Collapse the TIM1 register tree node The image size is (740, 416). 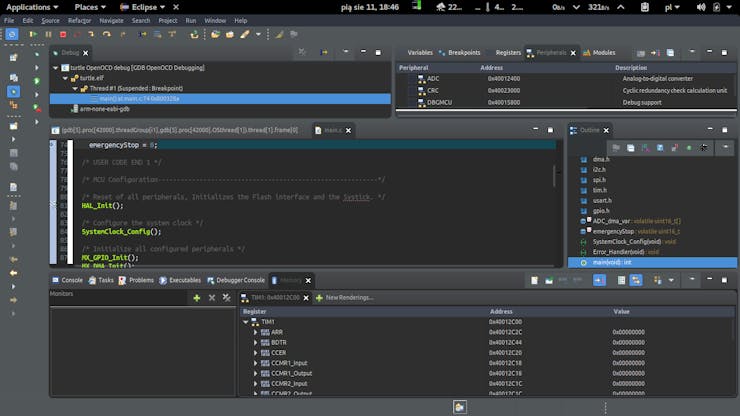click(x=245, y=322)
